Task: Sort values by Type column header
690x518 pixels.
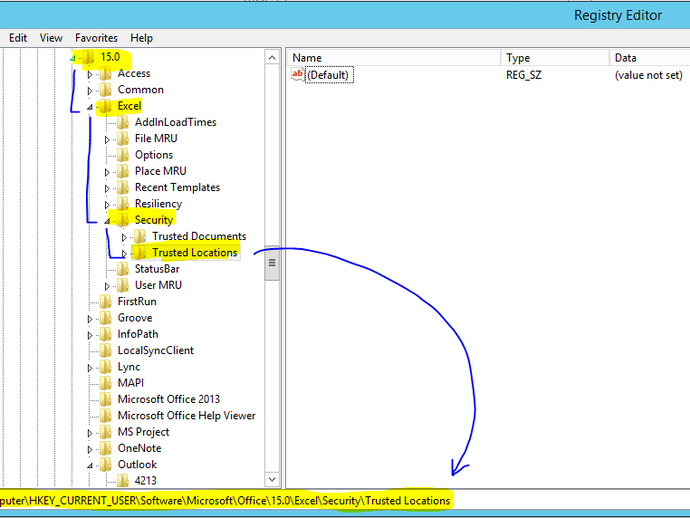Action: click(555, 58)
